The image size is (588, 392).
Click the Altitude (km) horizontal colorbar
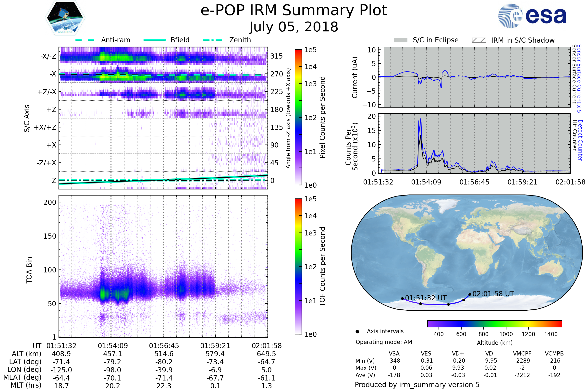(x=494, y=323)
